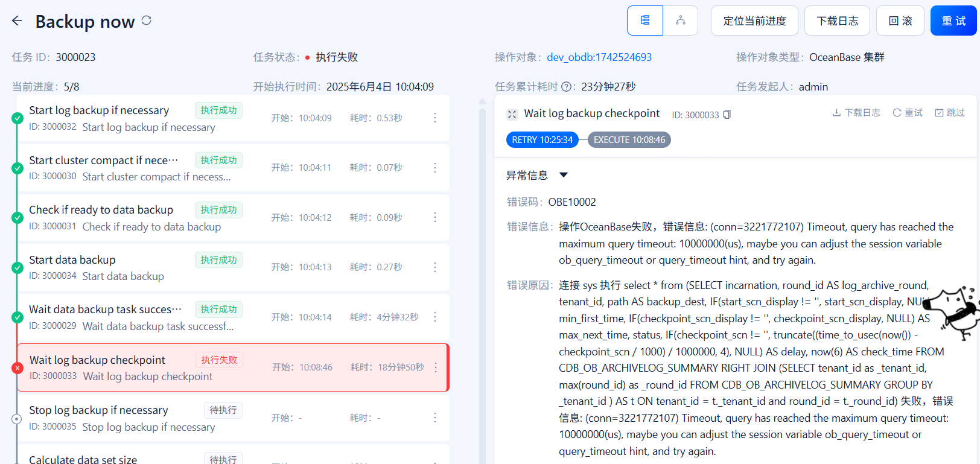Select the Start data backup subtask
This screenshot has height=464, width=980.
(x=233, y=267)
